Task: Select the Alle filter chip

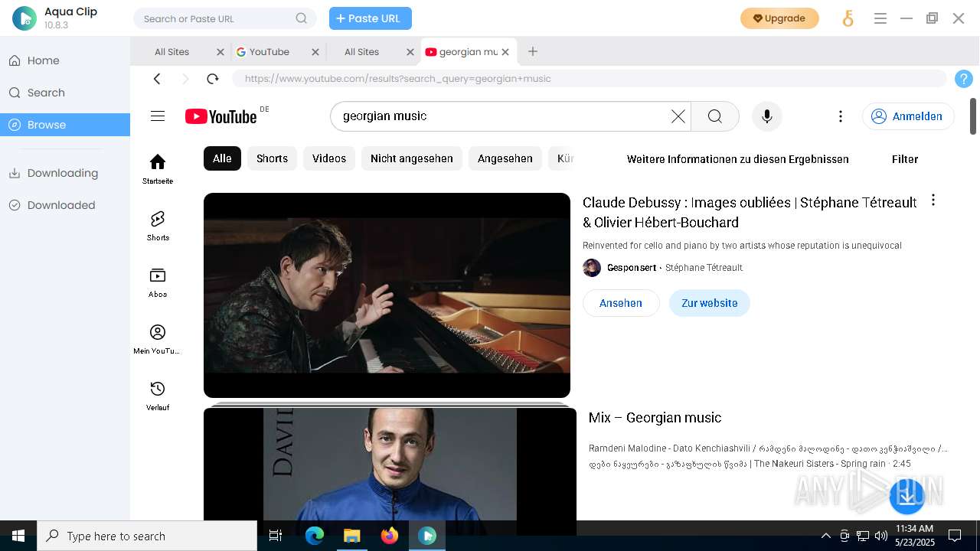Action: (222, 158)
